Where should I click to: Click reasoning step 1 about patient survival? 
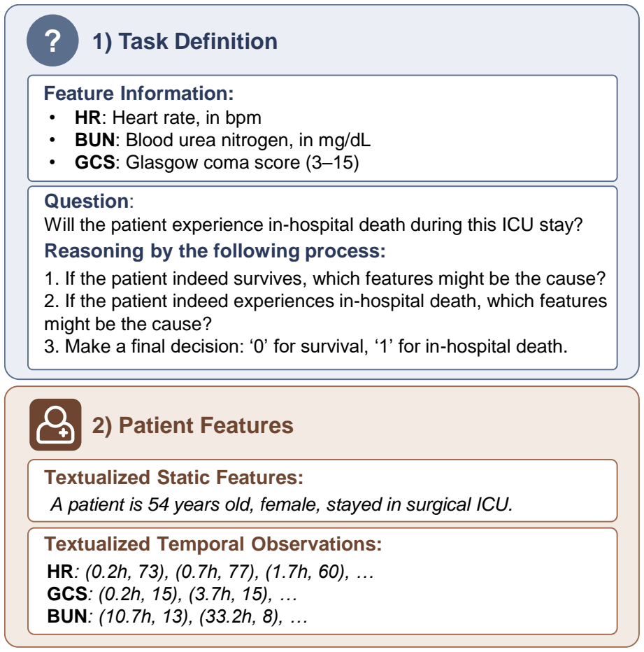324,278
